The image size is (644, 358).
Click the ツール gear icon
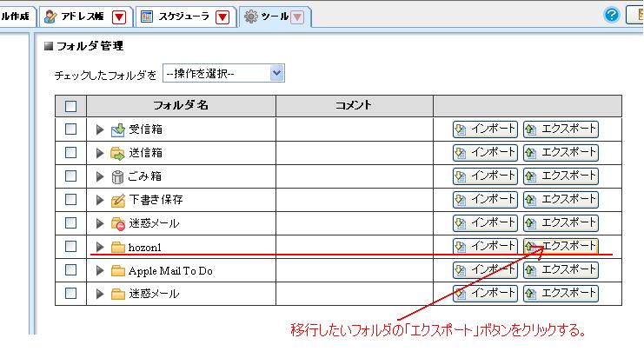click(250, 17)
